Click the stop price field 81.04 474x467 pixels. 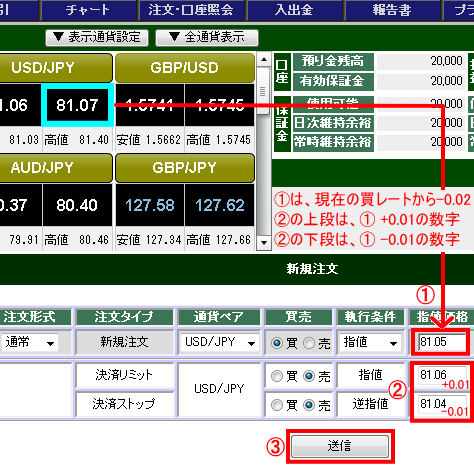point(442,404)
